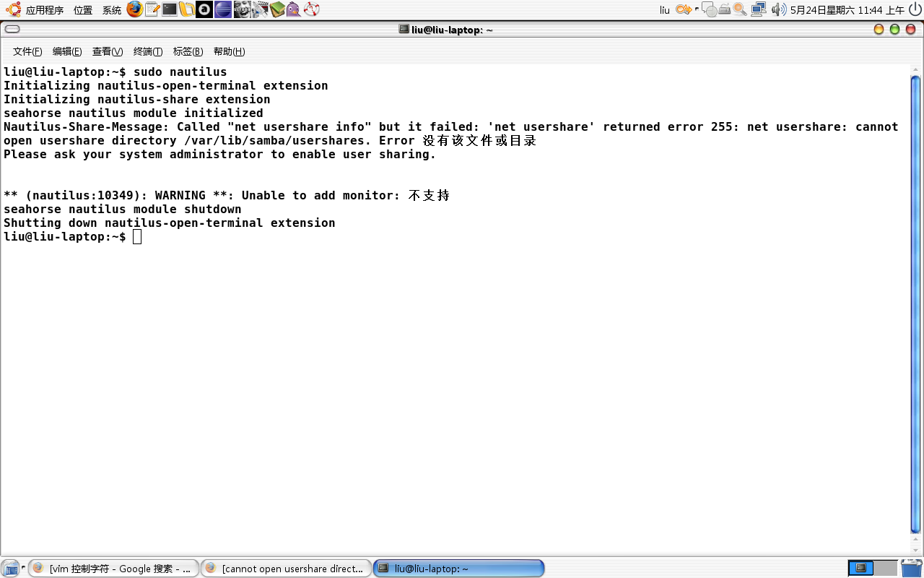Select liu@liu-laptop taskbar button
Image resolution: width=924 pixels, height=578 pixels.
pyautogui.click(x=458, y=569)
